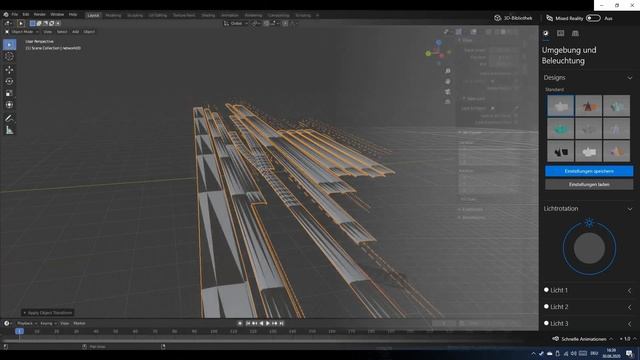This screenshot has height=360, width=640.
Task: Select the white design in bottom row
Action: tap(589, 151)
